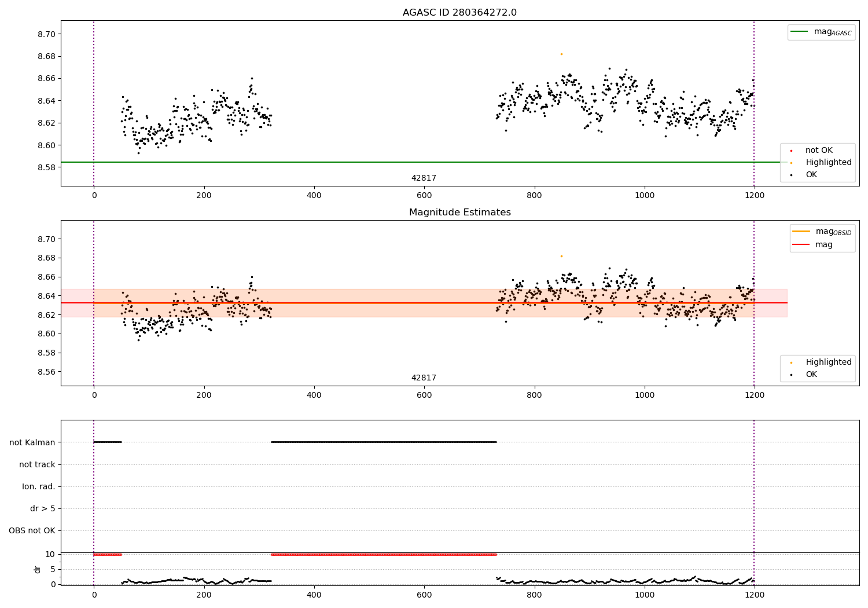Select mag OBSID legend label in middle plot
The height and width of the screenshot is (608, 868).
[x=833, y=232]
